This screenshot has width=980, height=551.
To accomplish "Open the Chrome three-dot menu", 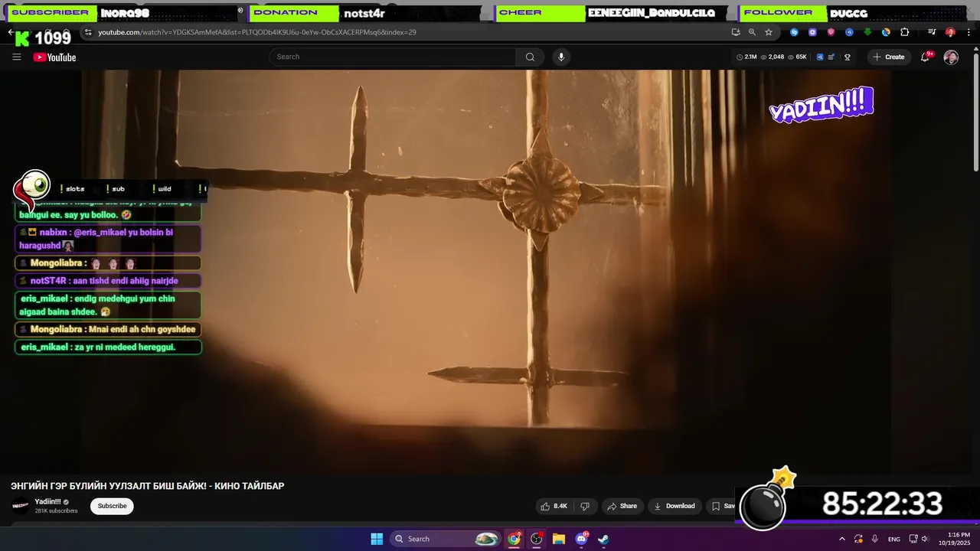I will click(x=968, y=32).
